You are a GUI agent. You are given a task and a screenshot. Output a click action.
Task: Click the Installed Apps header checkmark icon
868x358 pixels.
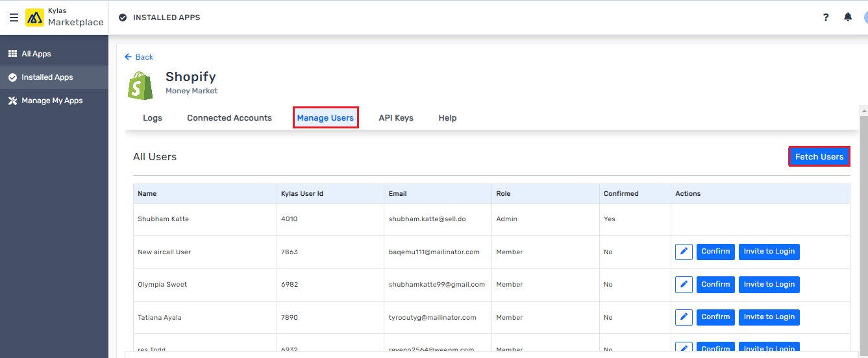coord(123,18)
